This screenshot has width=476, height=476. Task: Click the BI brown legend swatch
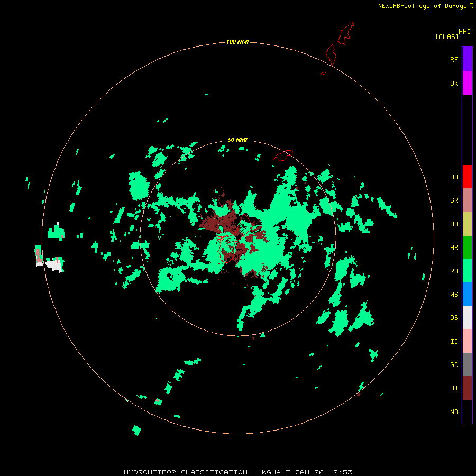(x=467, y=388)
